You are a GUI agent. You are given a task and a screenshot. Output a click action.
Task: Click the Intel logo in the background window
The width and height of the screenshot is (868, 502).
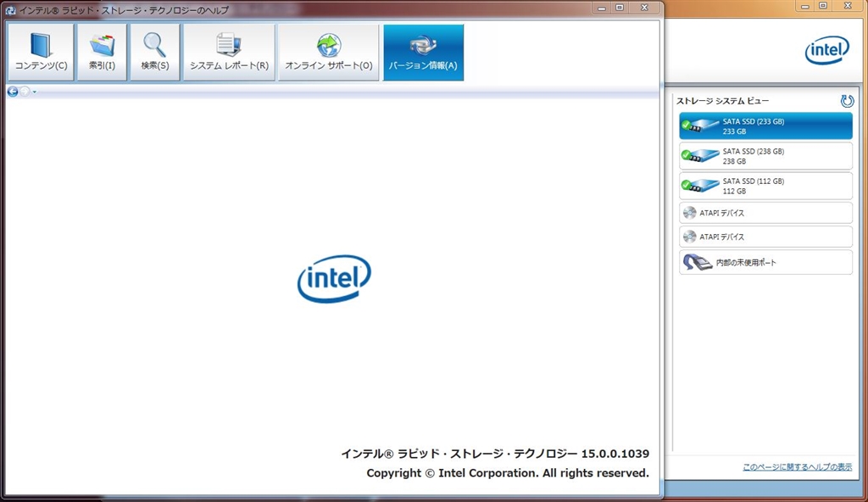pos(827,50)
